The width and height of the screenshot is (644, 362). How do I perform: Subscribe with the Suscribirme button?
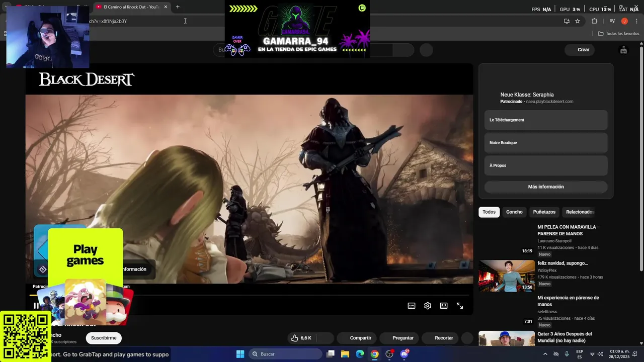pos(104,338)
